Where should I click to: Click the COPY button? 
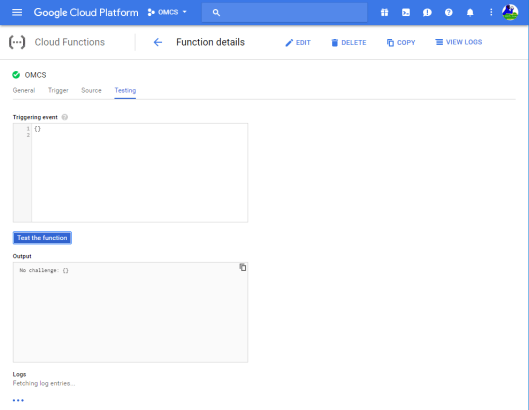401,43
